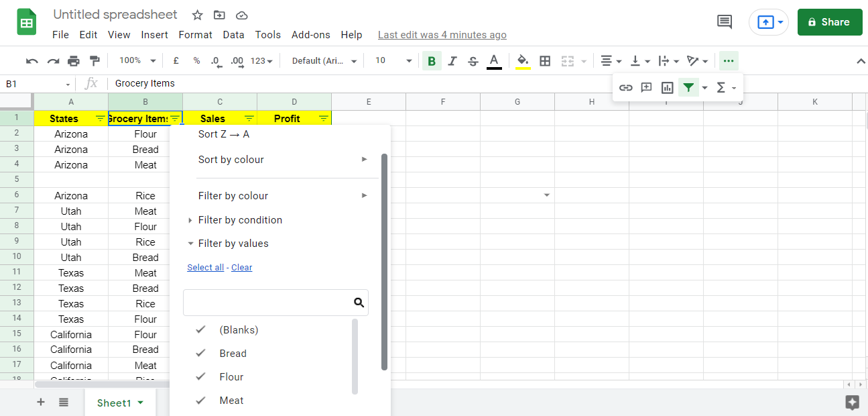Click the move to folder icon
868x416 pixels.
219,15
